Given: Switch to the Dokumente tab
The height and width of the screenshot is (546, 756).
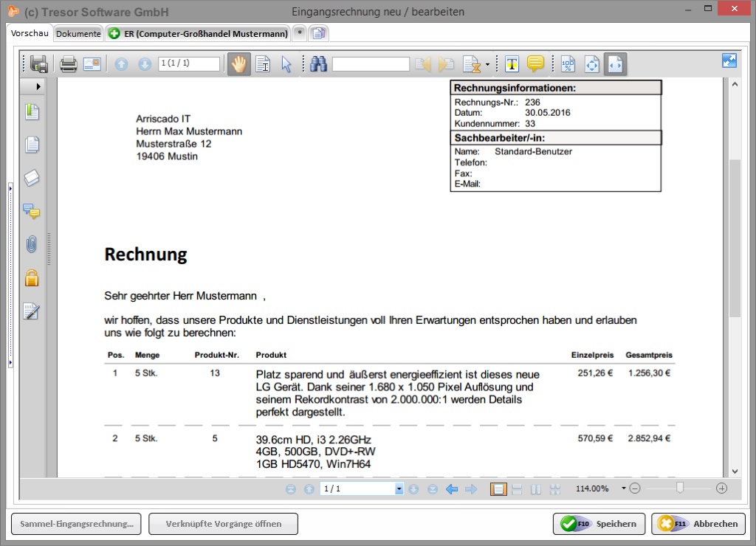Looking at the screenshot, I should point(78,33).
